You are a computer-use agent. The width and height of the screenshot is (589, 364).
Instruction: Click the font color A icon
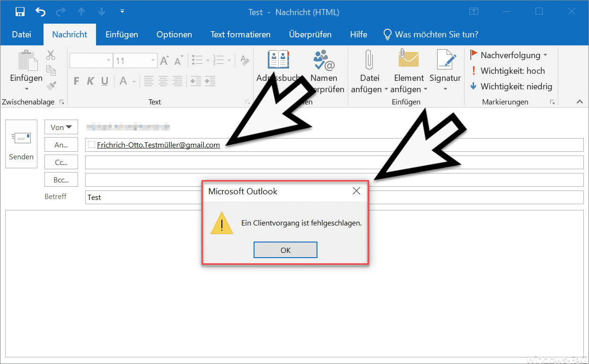[x=123, y=81]
